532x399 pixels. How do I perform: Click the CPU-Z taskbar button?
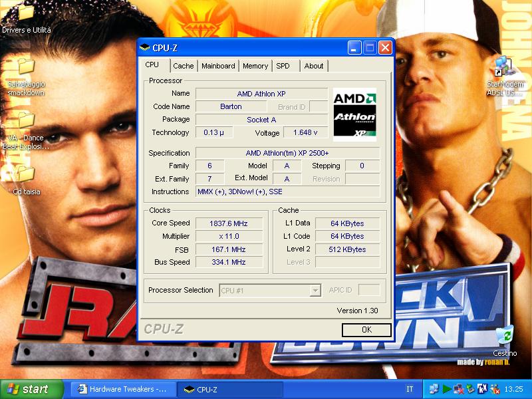(231, 389)
